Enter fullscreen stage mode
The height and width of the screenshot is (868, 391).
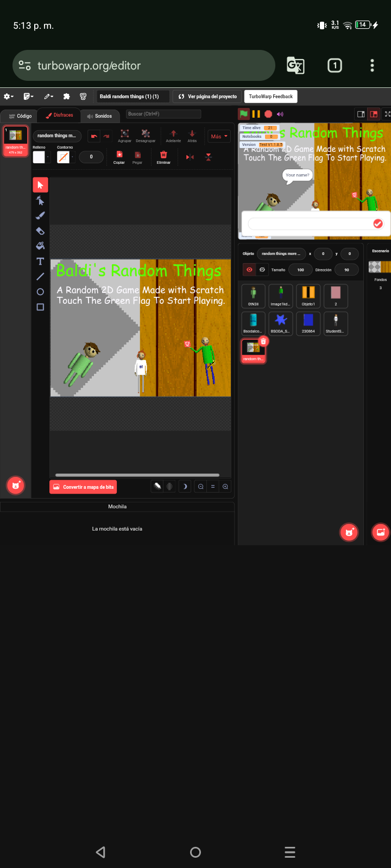[x=387, y=114]
